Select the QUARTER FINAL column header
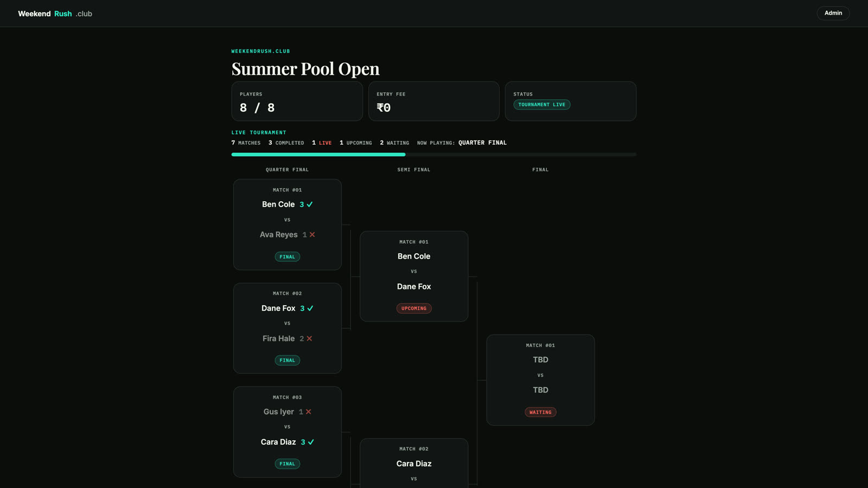868x488 pixels. coord(287,170)
